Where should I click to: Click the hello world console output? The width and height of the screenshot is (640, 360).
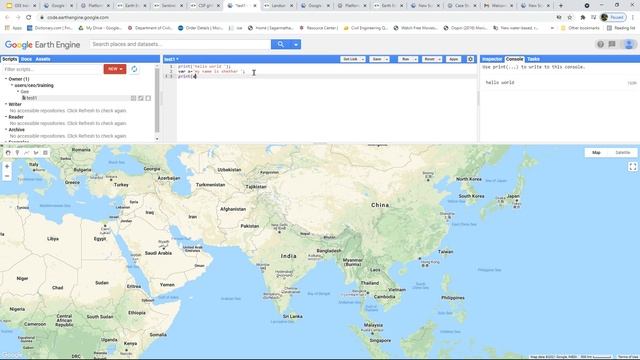500,82
